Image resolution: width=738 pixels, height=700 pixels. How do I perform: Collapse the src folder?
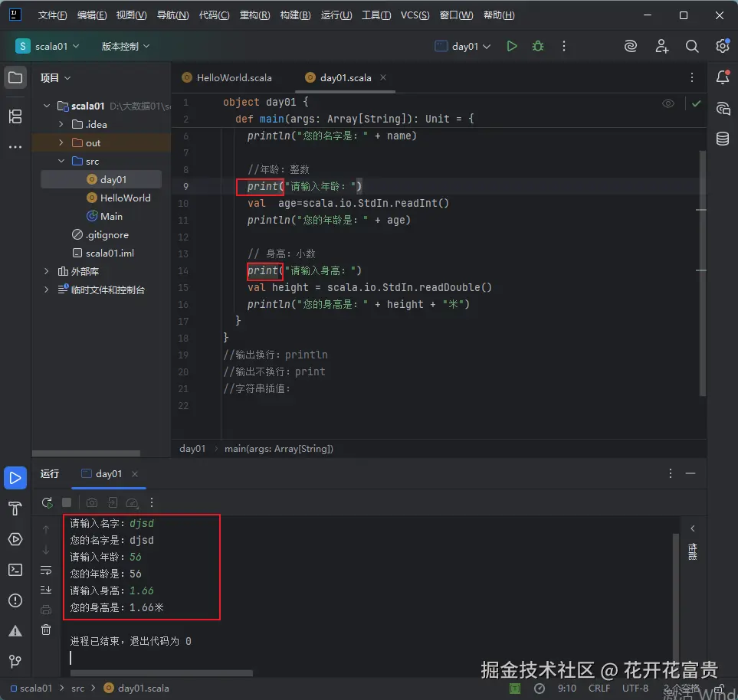coord(61,161)
